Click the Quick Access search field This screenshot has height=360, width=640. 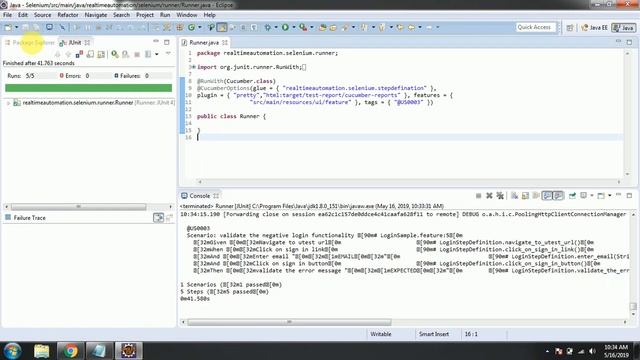[536, 27]
